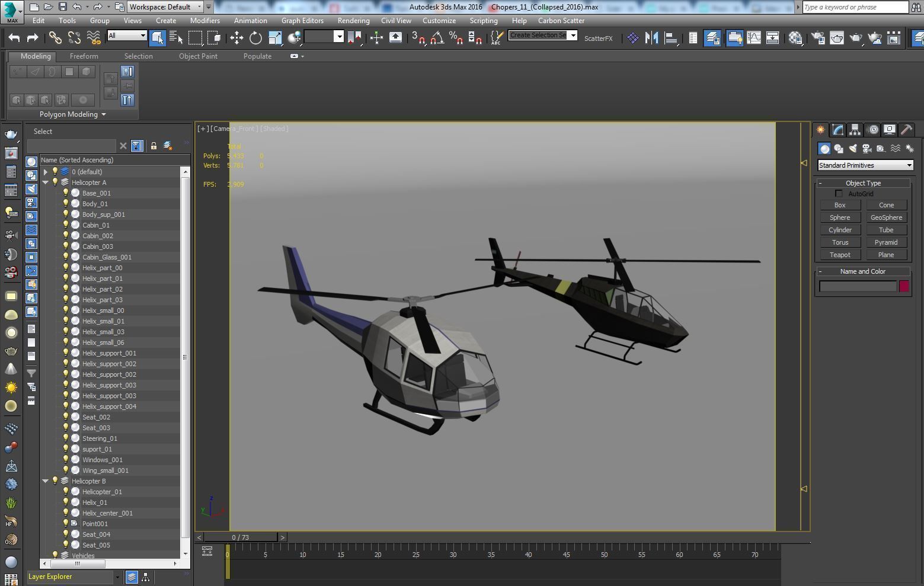Toggle the Angle Snap icon
This screenshot has width=924, height=586.
coord(437,38)
